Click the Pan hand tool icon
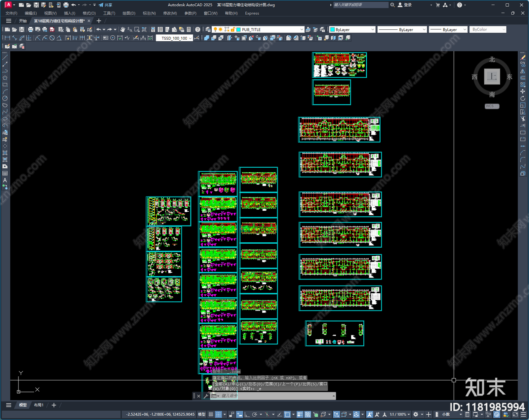 pyautogui.click(x=123, y=29)
